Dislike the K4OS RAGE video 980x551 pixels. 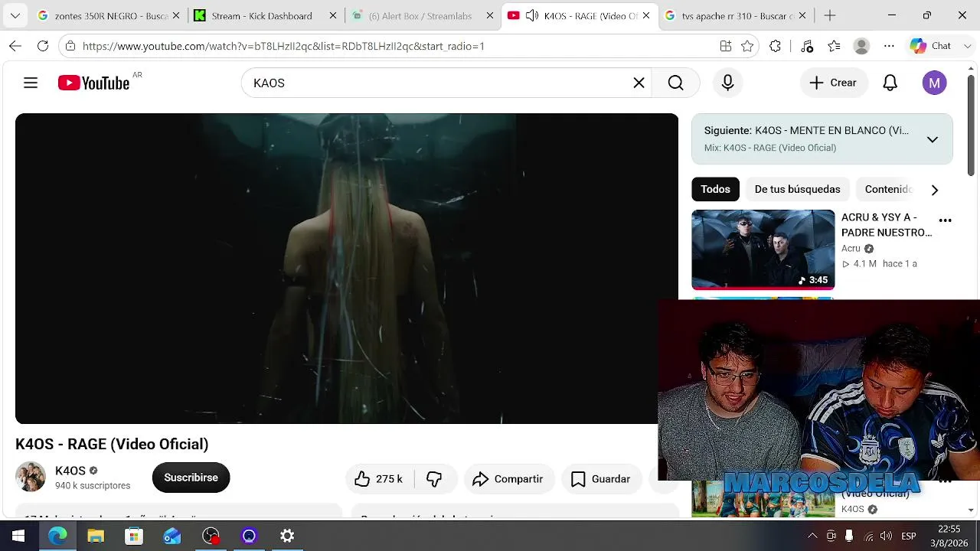click(434, 479)
